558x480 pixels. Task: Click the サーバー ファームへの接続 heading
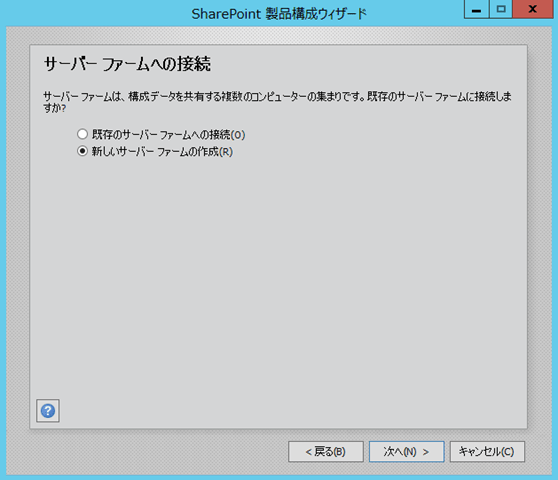(127, 64)
